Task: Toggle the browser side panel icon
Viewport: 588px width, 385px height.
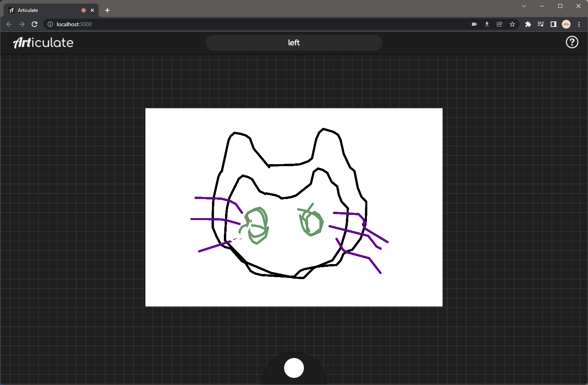Action: pyautogui.click(x=554, y=24)
